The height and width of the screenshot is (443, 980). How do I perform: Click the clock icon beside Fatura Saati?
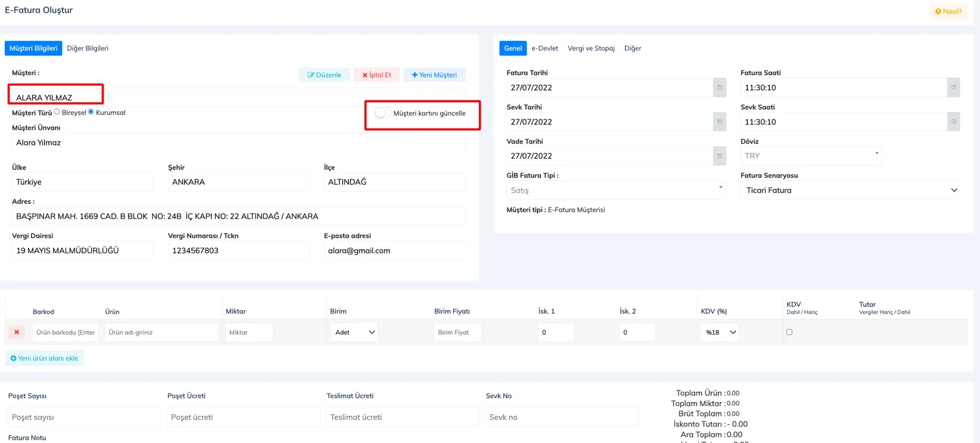point(953,87)
